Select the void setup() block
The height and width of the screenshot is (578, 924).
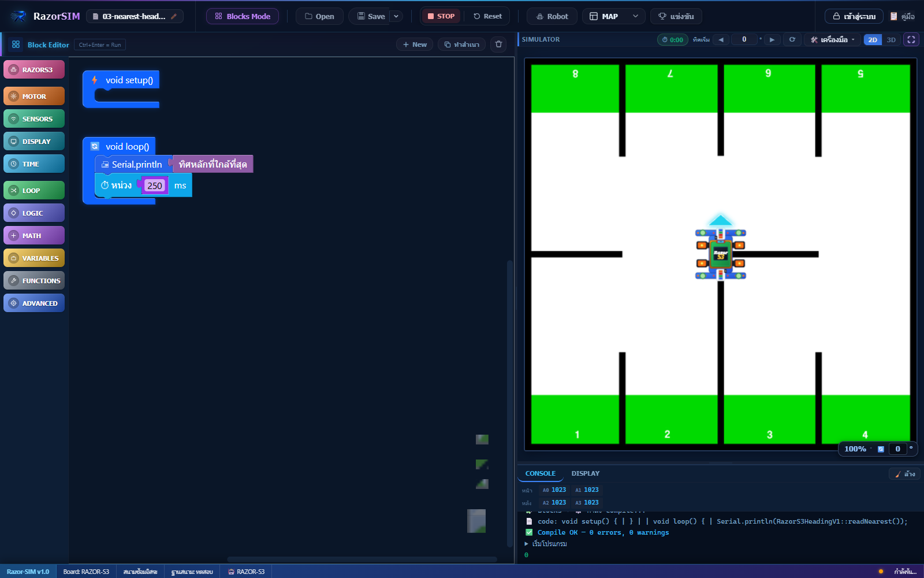click(121, 80)
